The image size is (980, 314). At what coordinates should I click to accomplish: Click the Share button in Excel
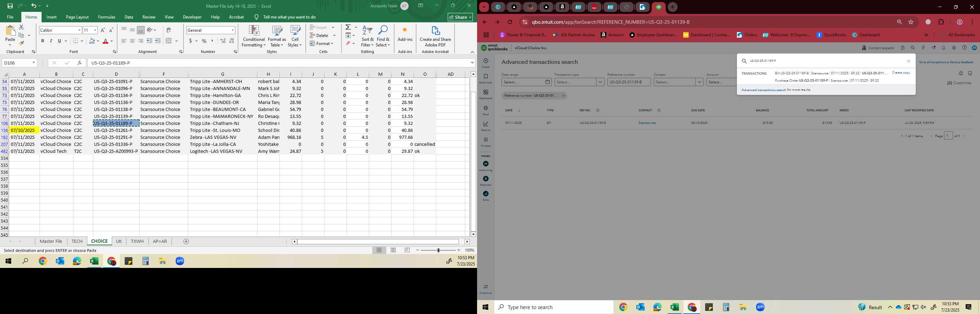click(460, 17)
